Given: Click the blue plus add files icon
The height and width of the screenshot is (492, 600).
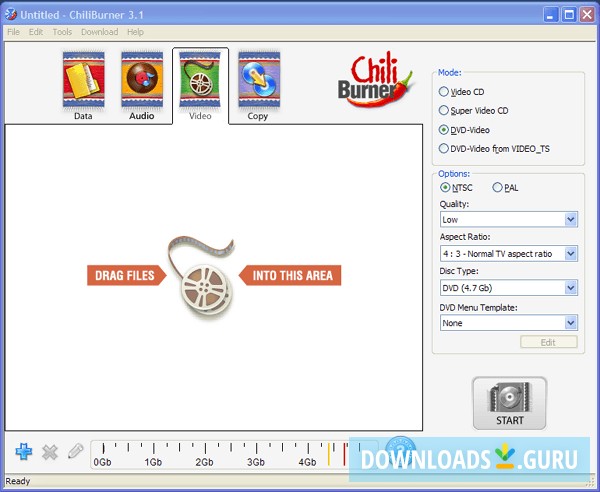Looking at the screenshot, I should [x=24, y=451].
